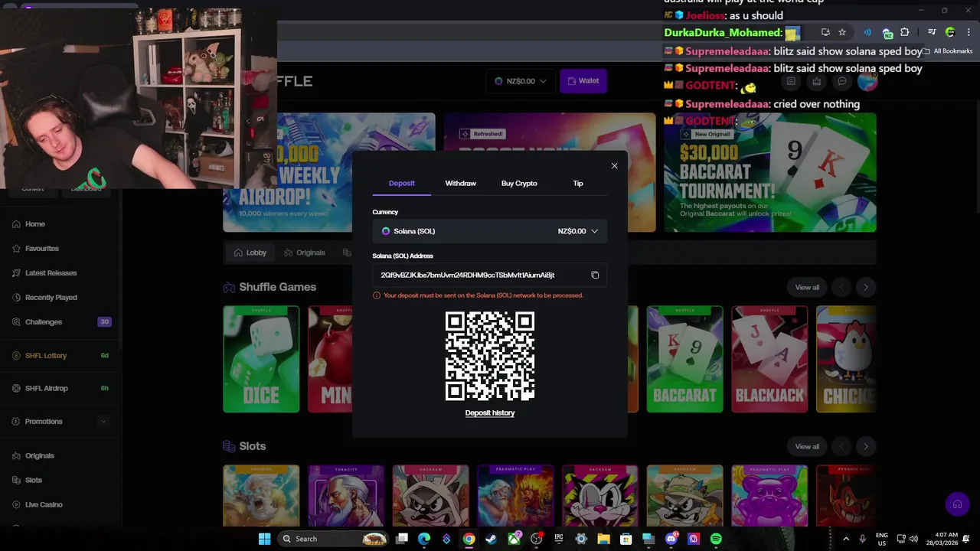Screen dimensions: 980x551
Task: Click View all for Slots
Action: (x=807, y=447)
